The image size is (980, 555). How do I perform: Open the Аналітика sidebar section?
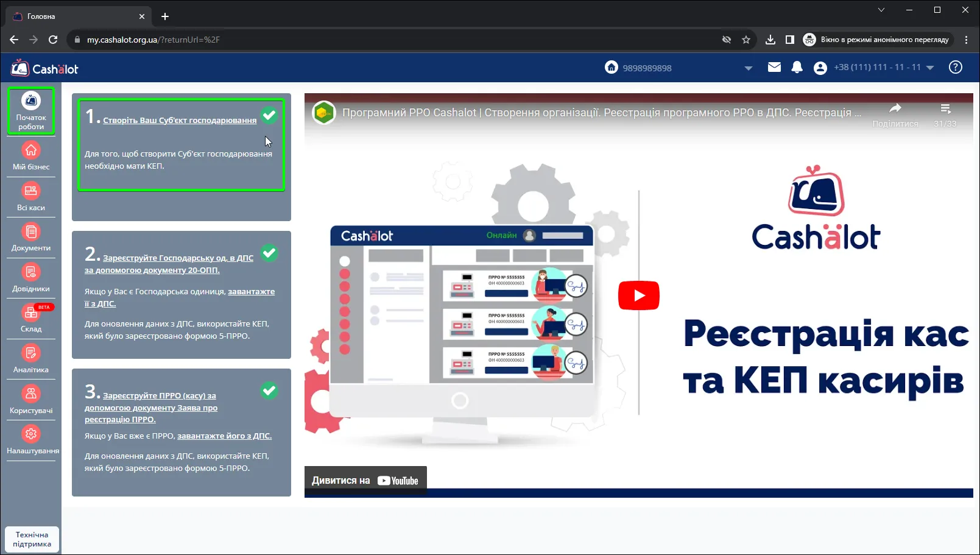click(x=31, y=359)
